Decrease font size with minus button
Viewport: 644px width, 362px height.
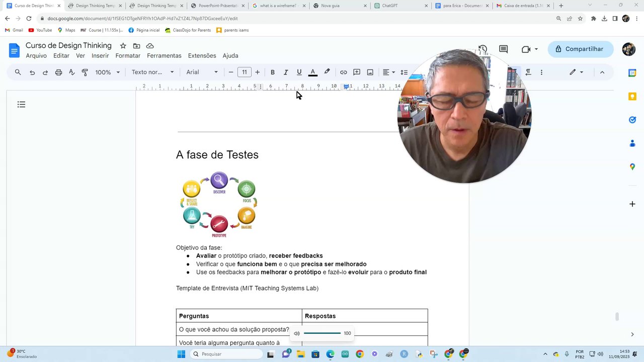(x=231, y=72)
